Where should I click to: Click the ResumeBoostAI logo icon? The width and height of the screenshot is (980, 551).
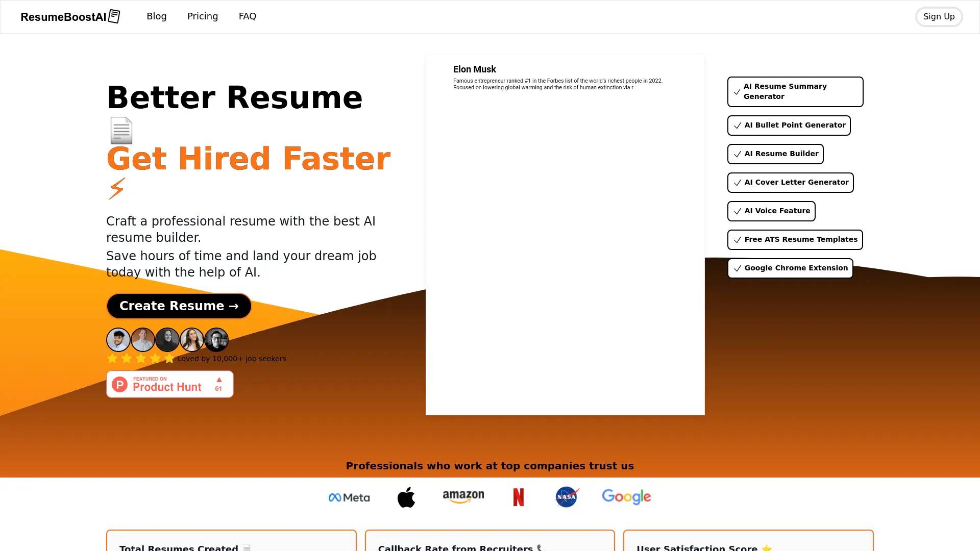pos(114,16)
